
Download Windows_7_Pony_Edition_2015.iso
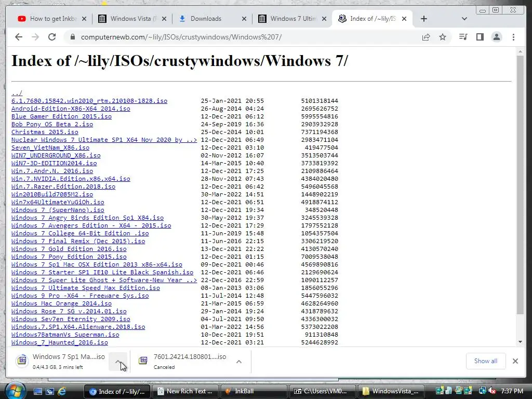tap(69, 257)
